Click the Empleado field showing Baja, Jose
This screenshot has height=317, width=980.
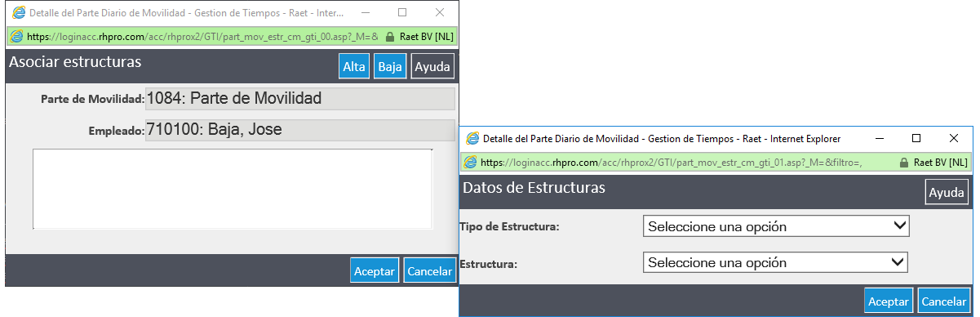coord(299,130)
